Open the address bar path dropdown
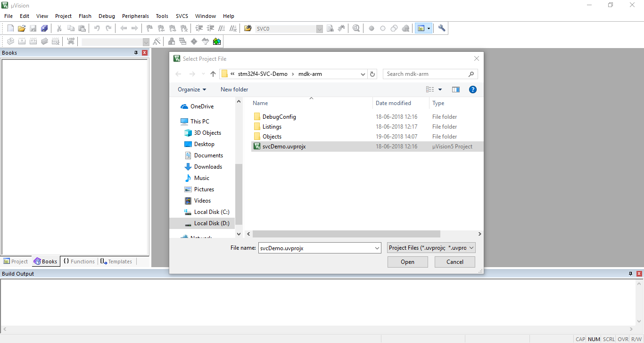644x343 pixels. 363,74
